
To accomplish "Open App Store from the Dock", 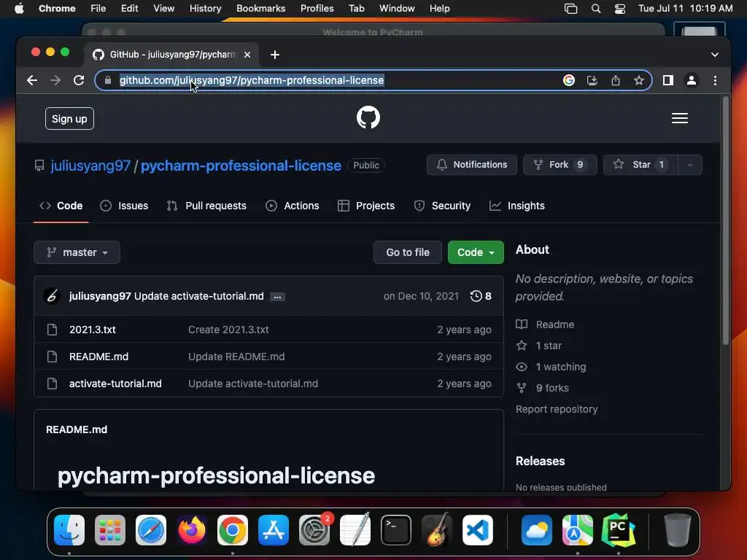I will click(274, 530).
